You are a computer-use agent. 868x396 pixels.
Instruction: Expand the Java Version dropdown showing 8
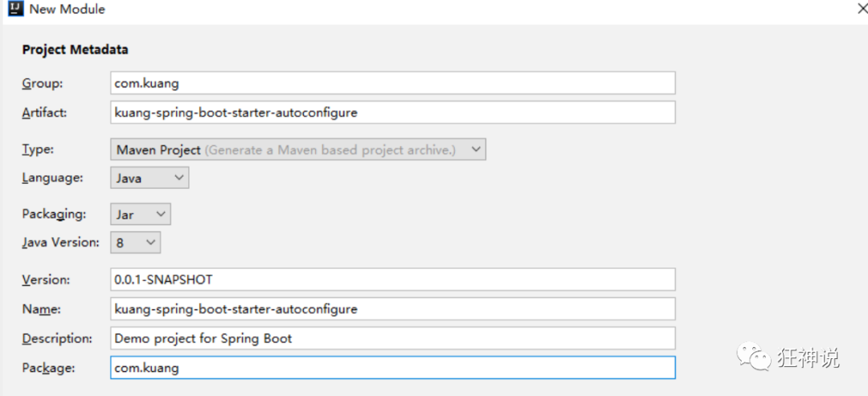135,242
